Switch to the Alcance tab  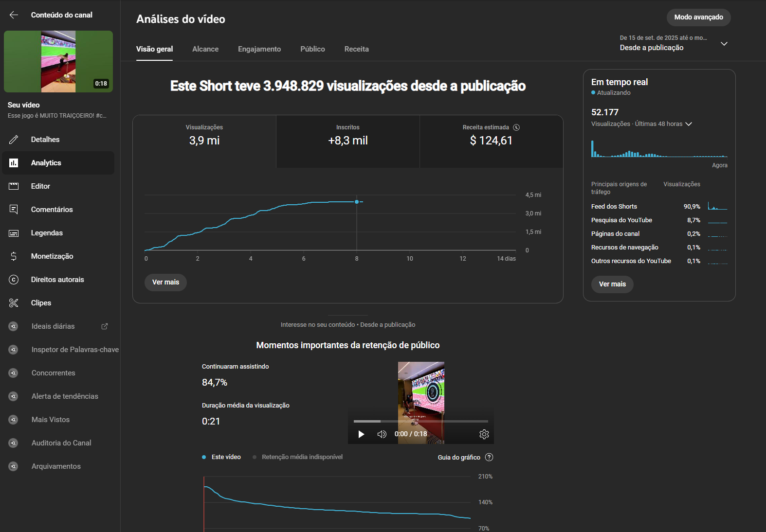(205, 49)
